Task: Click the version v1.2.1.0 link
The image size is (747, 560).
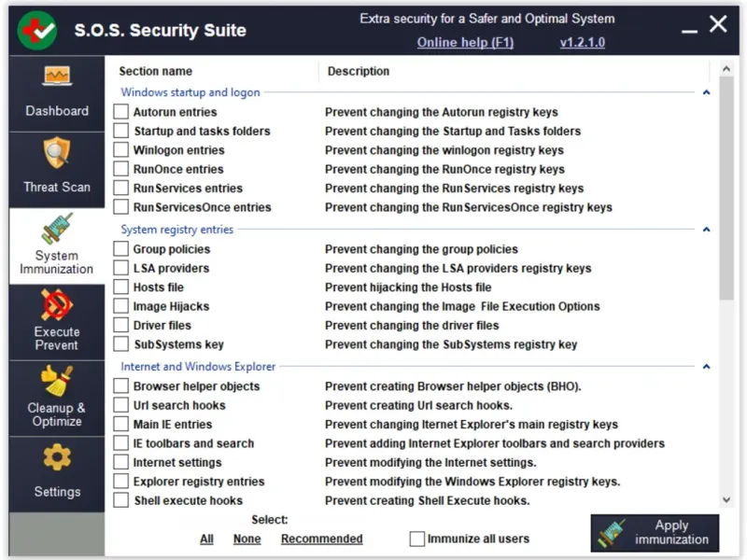Action: (x=582, y=42)
